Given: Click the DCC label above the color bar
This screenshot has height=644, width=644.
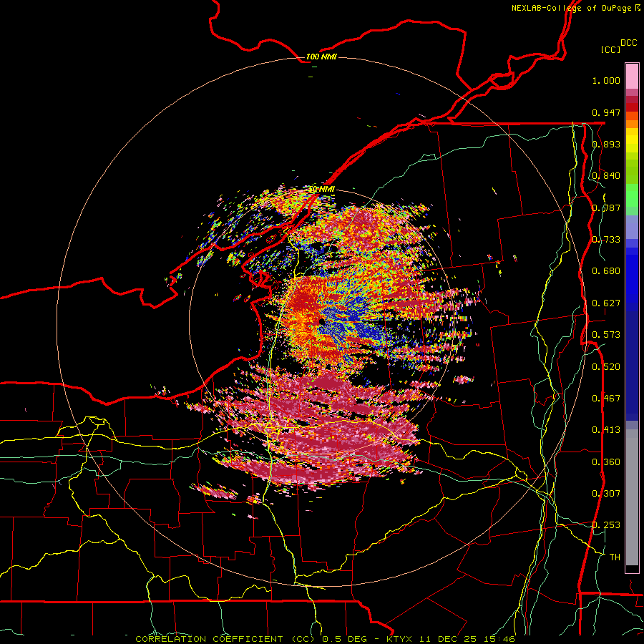Looking at the screenshot, I should pos(628,43).
